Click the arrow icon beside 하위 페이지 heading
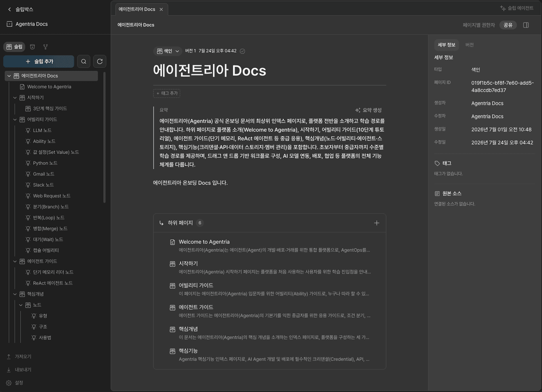 tap(161, 223)
